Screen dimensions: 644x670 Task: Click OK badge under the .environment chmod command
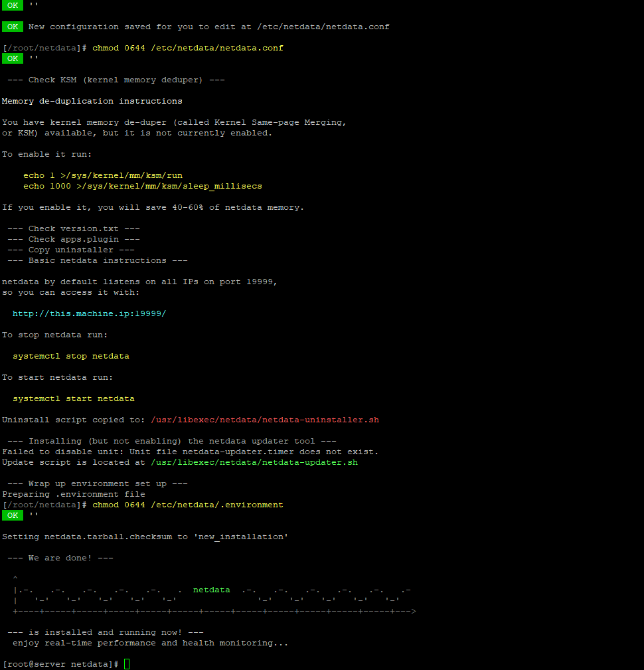tap(13, 515)
